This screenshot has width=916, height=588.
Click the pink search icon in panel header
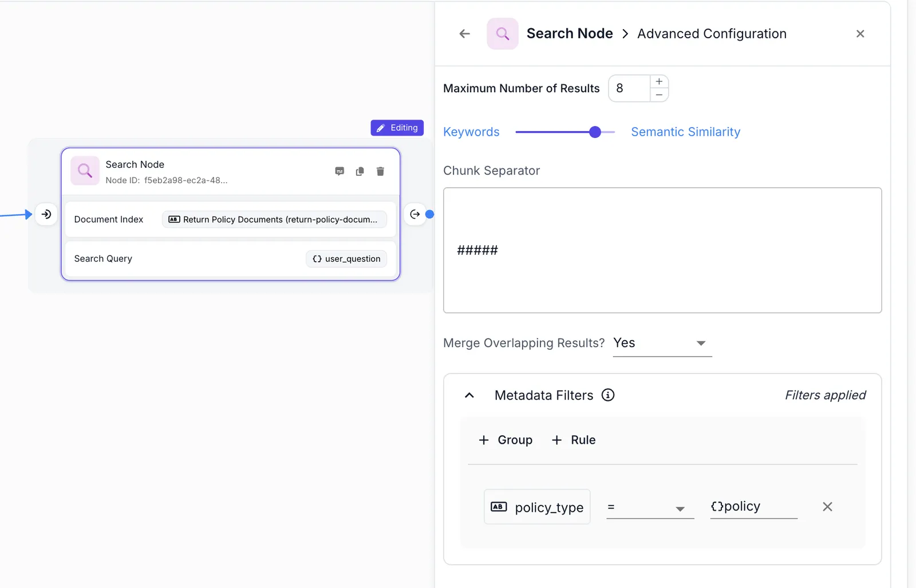[502, 34]
